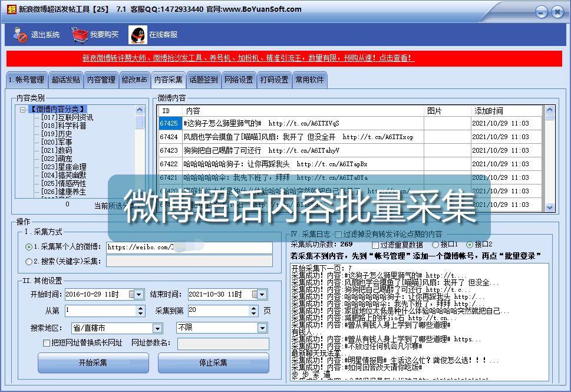Select radio 2.搜索(关键字)采集
Image resolution: width=571 pixels, height=392 pixels.
[29, 262]
